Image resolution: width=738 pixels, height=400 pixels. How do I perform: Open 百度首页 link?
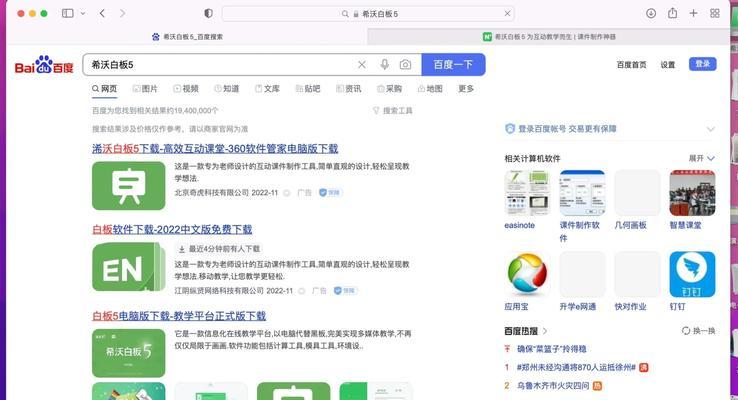click(x=632, y=64)
